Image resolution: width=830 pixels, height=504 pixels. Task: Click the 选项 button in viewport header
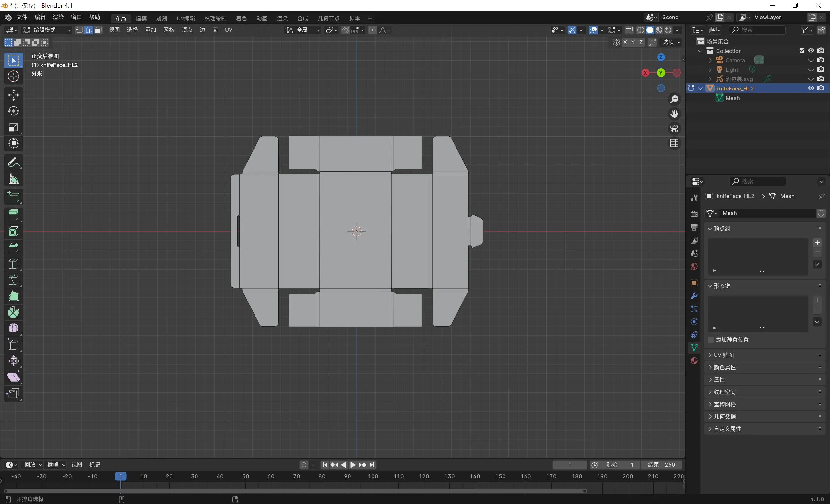(x=671, y=42)
